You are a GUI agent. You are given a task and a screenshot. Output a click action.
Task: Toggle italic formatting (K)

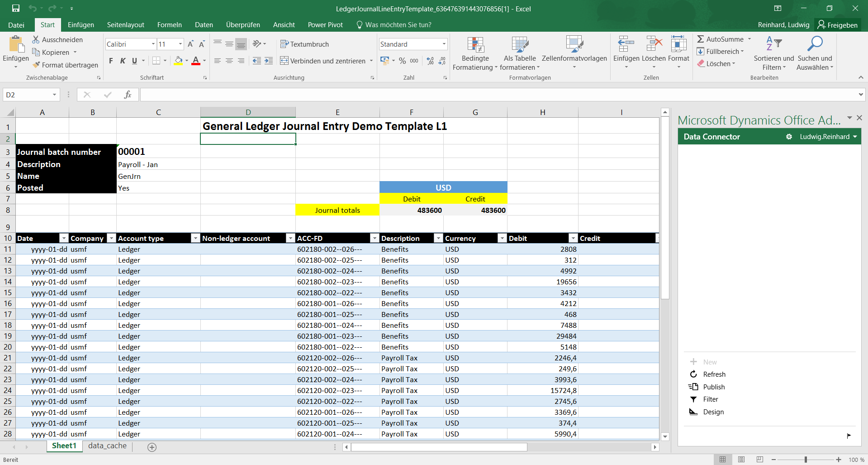123,61
